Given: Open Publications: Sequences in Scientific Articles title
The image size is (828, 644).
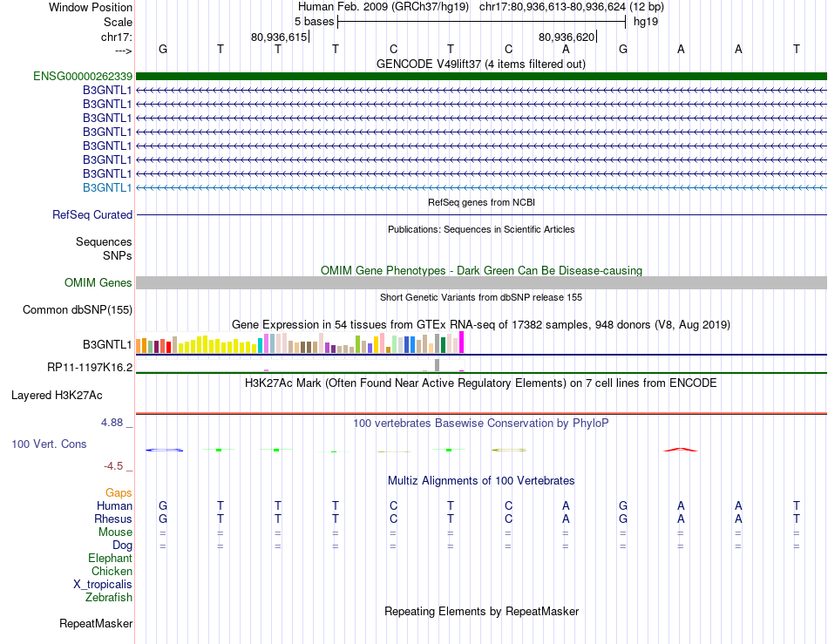Looking at the screenshot, I should click(x=481, y=229).
